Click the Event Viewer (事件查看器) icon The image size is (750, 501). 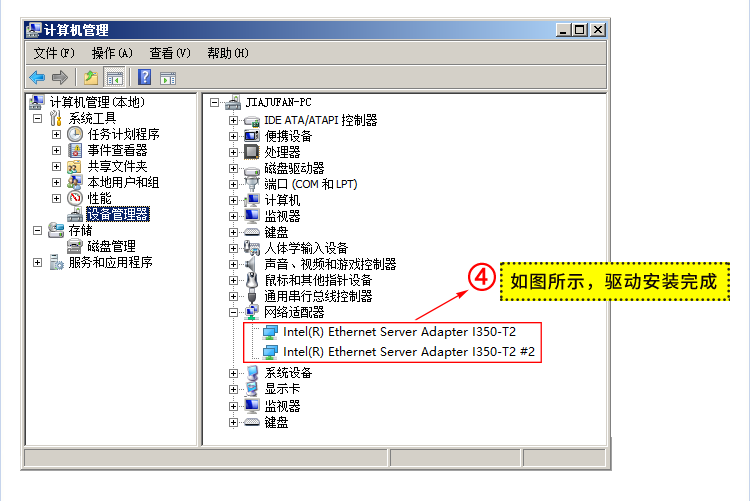75,150
